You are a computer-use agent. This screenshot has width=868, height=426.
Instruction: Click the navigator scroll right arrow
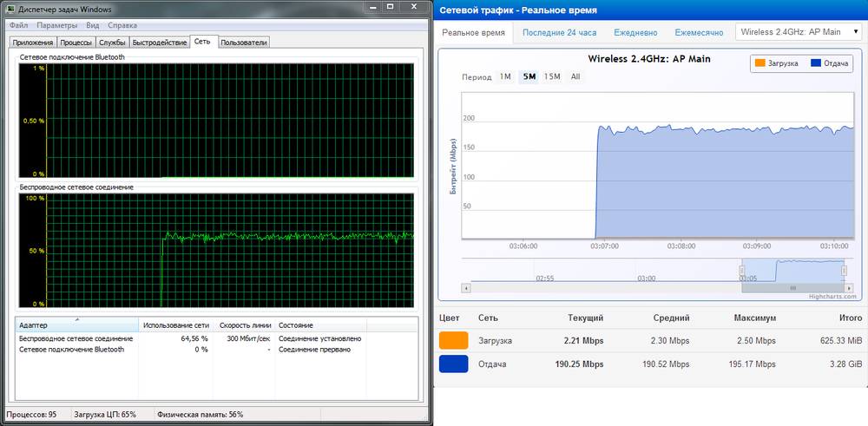point(851,288)
